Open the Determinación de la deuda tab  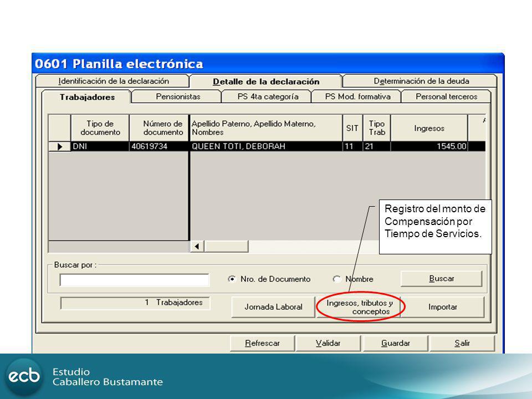coord(421,81)
